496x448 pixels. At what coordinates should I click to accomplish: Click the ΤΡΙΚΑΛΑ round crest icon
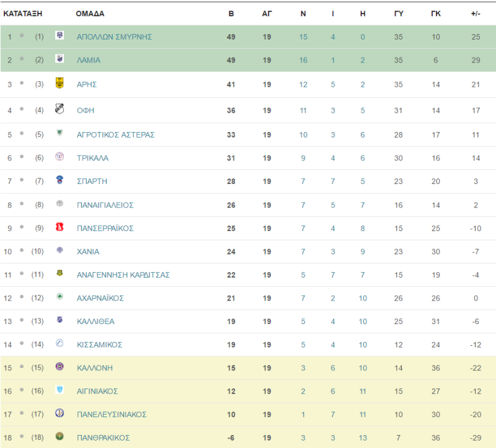tap(60, 156)
